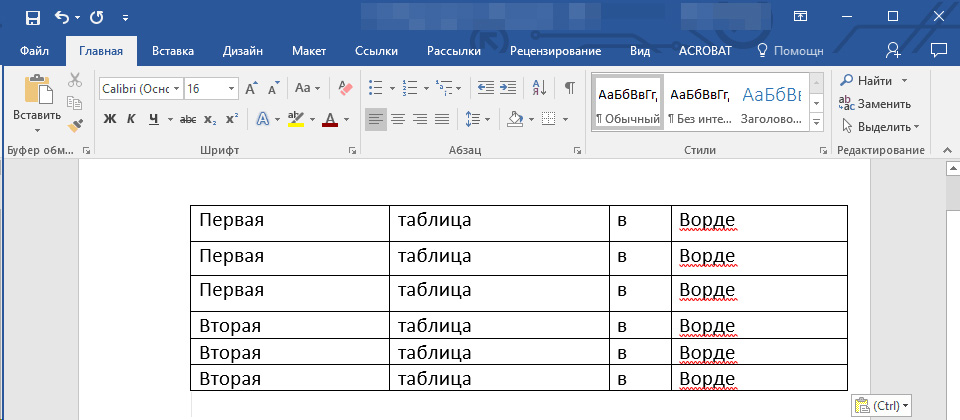
Task: Switch to the Вставка ribbon tab
Action: point(172,51)
